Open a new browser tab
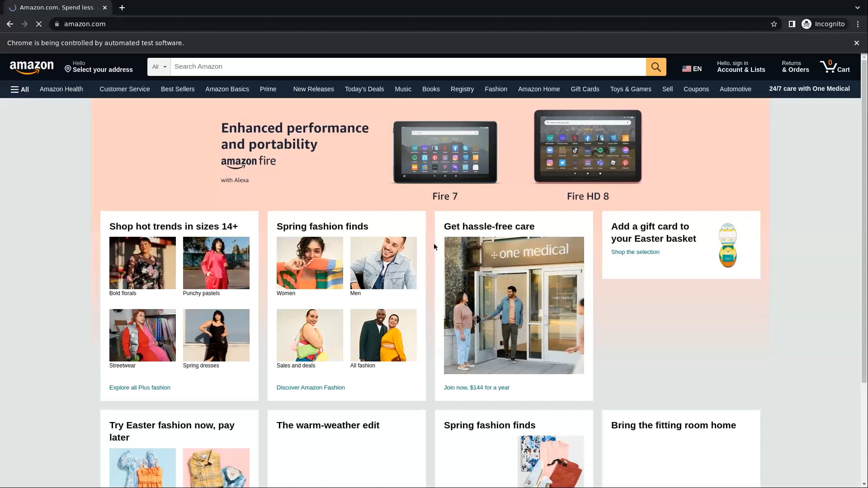The width and height of the screenshot is (868, 488). pyautogui.click(x=122, y=8)
